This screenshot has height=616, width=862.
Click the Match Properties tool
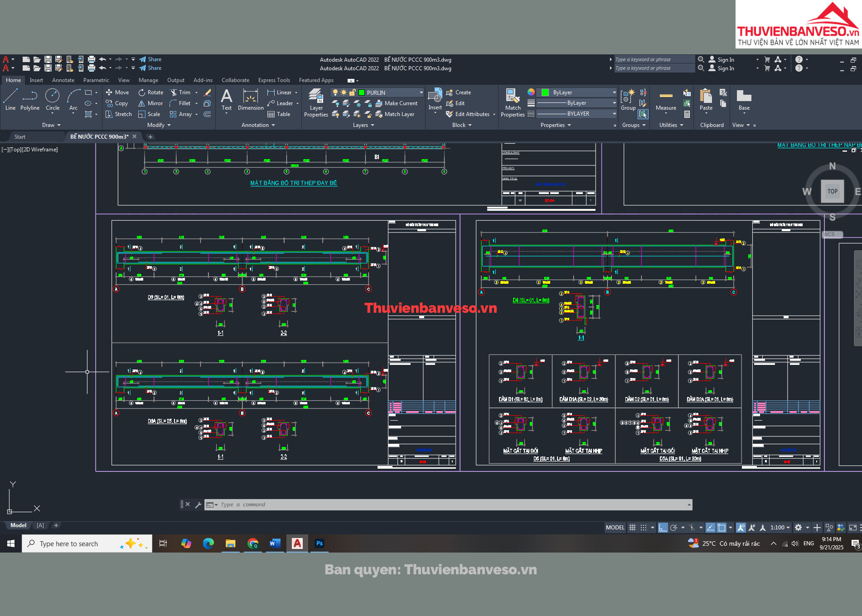point(513,102)
